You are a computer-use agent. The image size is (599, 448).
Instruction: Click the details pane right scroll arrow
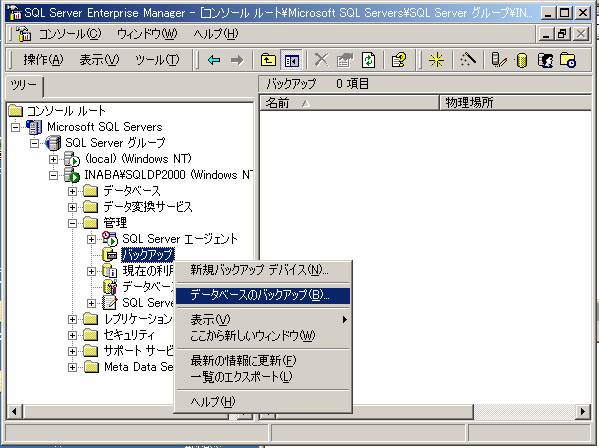coord(583,411)
